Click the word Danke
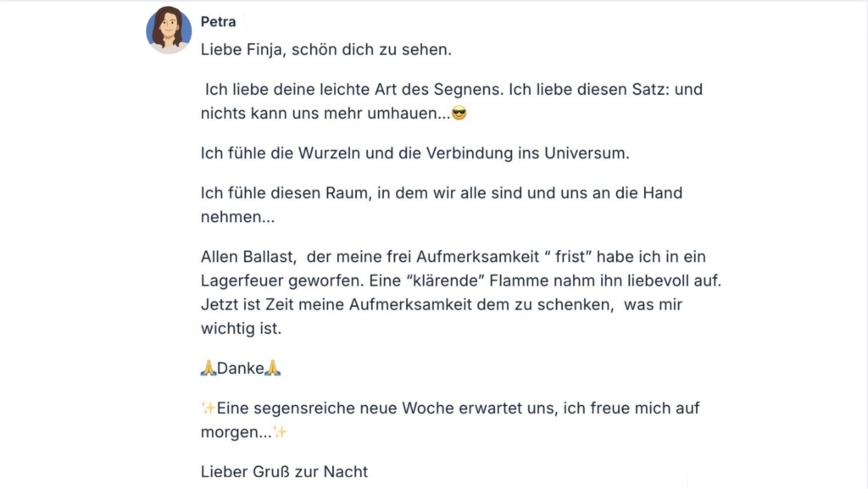 [241, 369]
